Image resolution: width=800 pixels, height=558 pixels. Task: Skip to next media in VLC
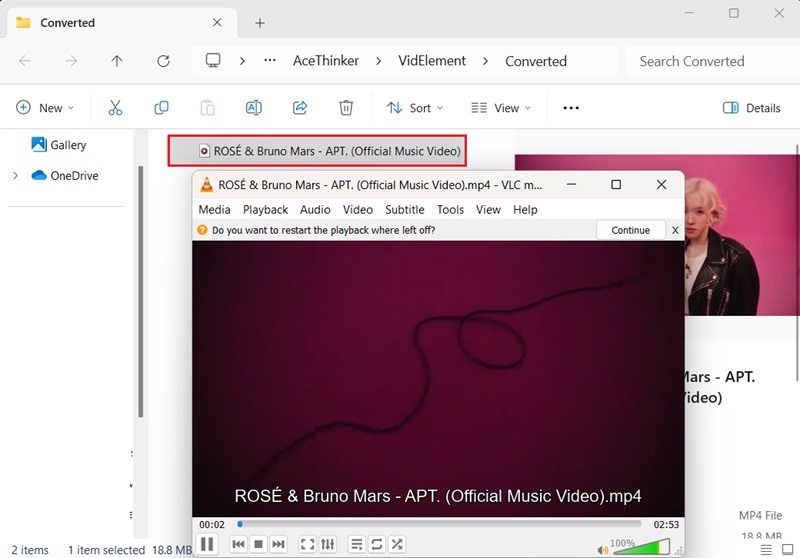point(278,544)
